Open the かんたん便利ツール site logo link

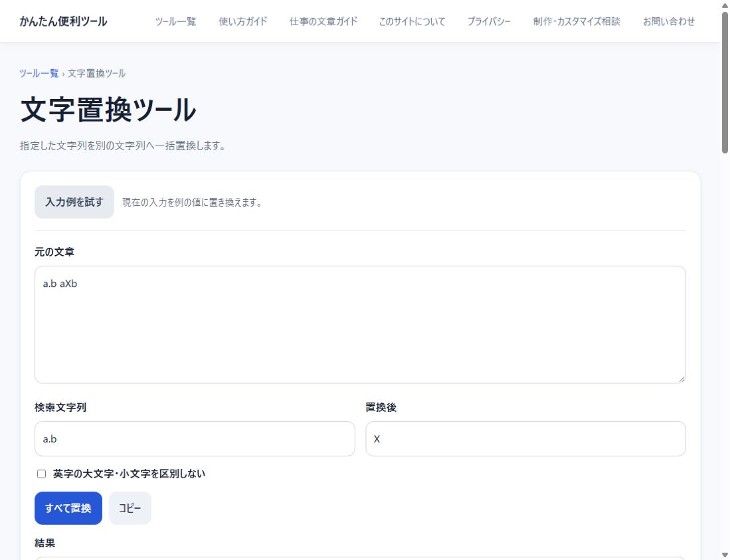(x=63, y=21)
